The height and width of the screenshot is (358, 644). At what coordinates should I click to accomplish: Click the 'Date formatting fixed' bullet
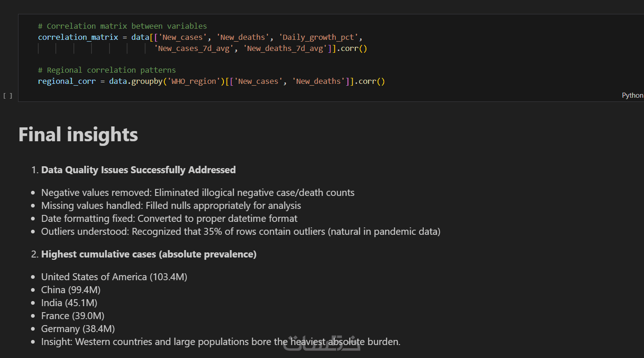[x=169, y=219]
